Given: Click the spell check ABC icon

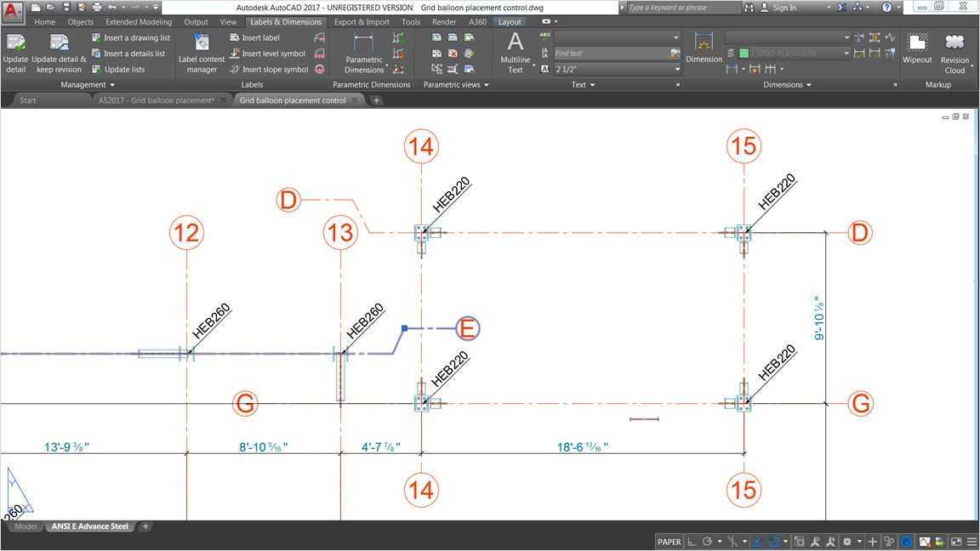Looking at the screenshot, I should (545, 37).
